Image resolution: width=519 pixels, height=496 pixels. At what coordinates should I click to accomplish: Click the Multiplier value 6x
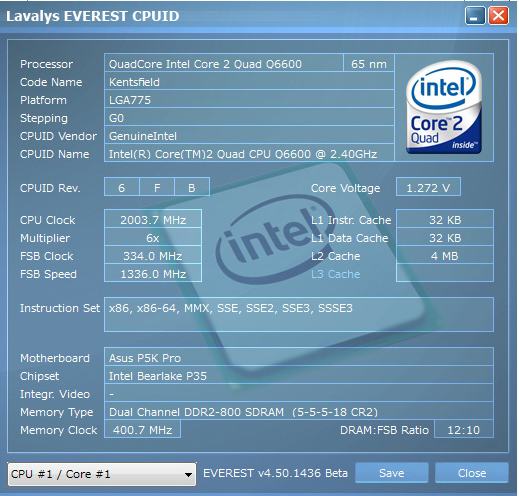point(153,238)
